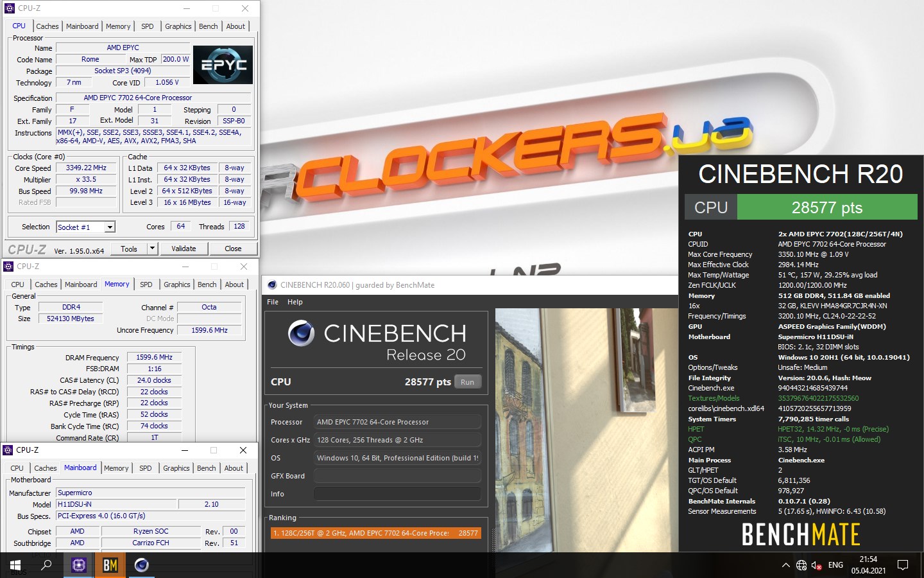This screenshot has height=578, width=924.
Task: Click the EPYC processor logo
Action: (x=223, y=64)
